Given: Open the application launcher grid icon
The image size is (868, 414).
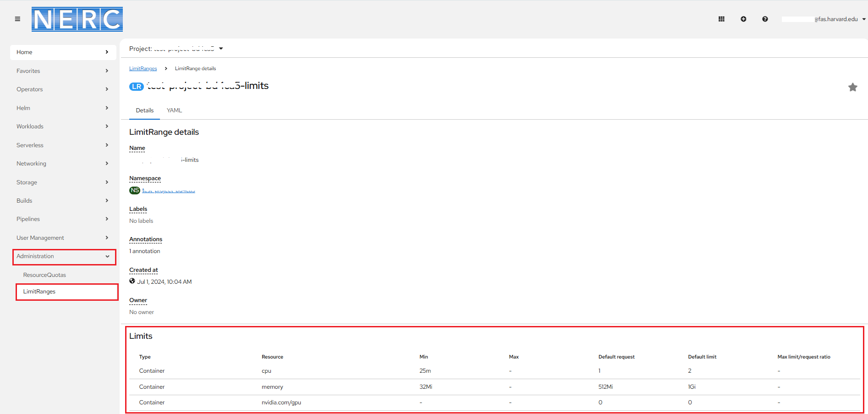Looking at the screenshot, I should 721,19.
